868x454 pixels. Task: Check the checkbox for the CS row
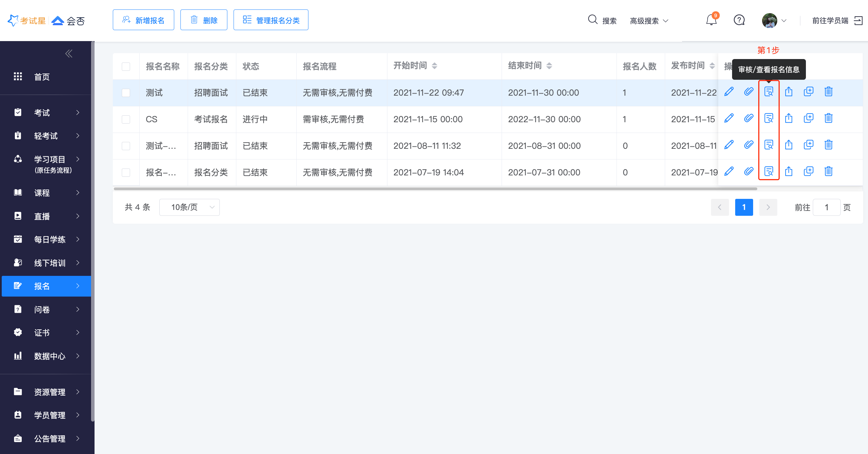point(126,119)
